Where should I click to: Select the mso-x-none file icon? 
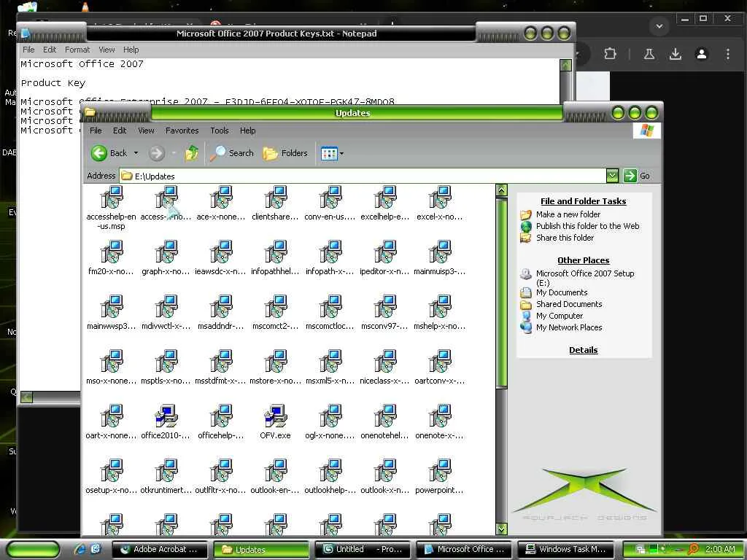(112, 362)
